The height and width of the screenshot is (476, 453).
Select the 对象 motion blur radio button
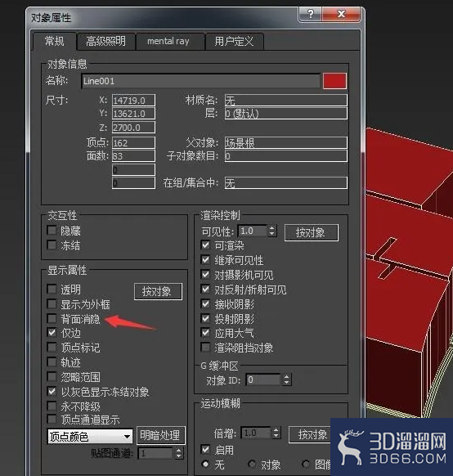pyautogui.click(x=252, y=464)
